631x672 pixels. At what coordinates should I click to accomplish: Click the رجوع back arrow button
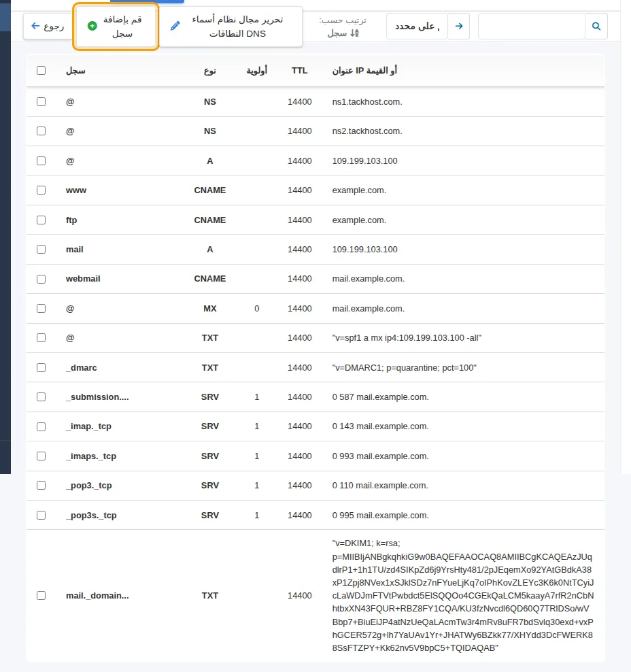point(48,26)
